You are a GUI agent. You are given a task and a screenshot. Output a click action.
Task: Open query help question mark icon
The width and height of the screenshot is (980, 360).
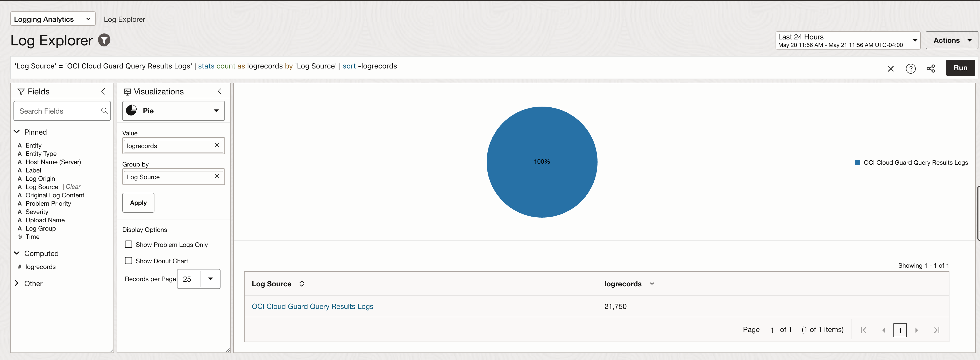(x=910, y=68)
